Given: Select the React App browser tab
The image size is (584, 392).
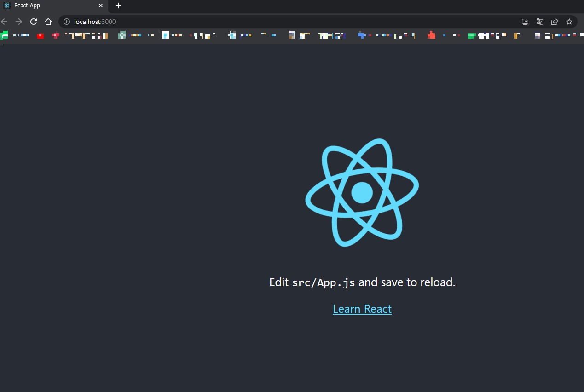Looking at the screenshot, I should 54,6.
